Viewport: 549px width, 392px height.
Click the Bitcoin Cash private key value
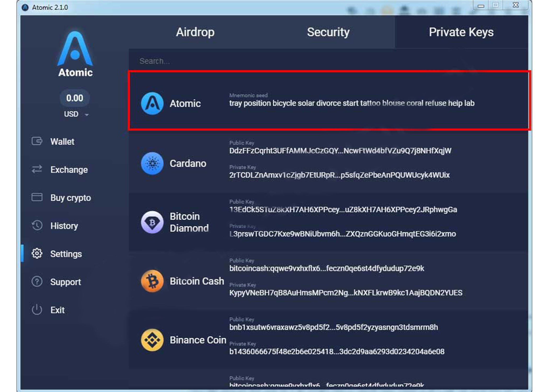point(346,293)
